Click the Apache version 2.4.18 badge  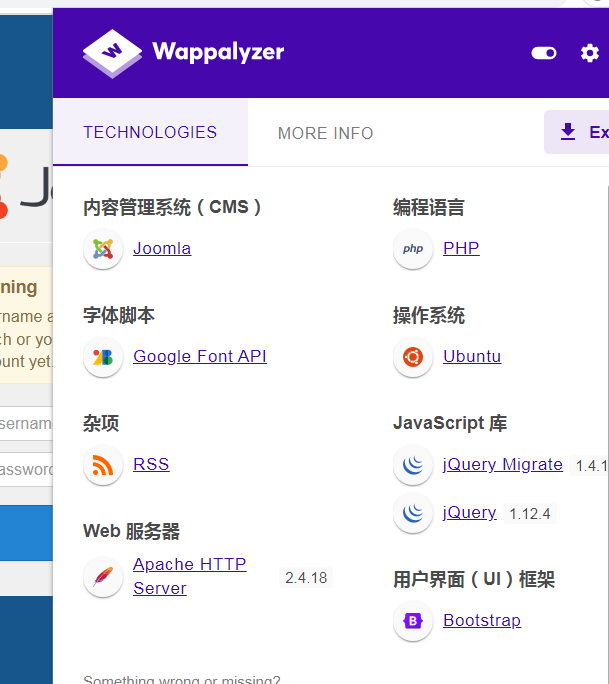coord(306,578)
